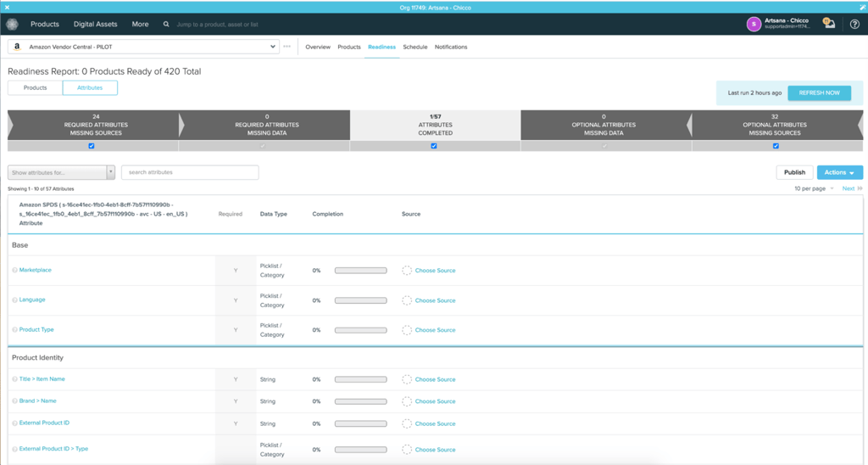Select the Products view toggle under report title
868x465 pixels.
click(x=35, y=87)
